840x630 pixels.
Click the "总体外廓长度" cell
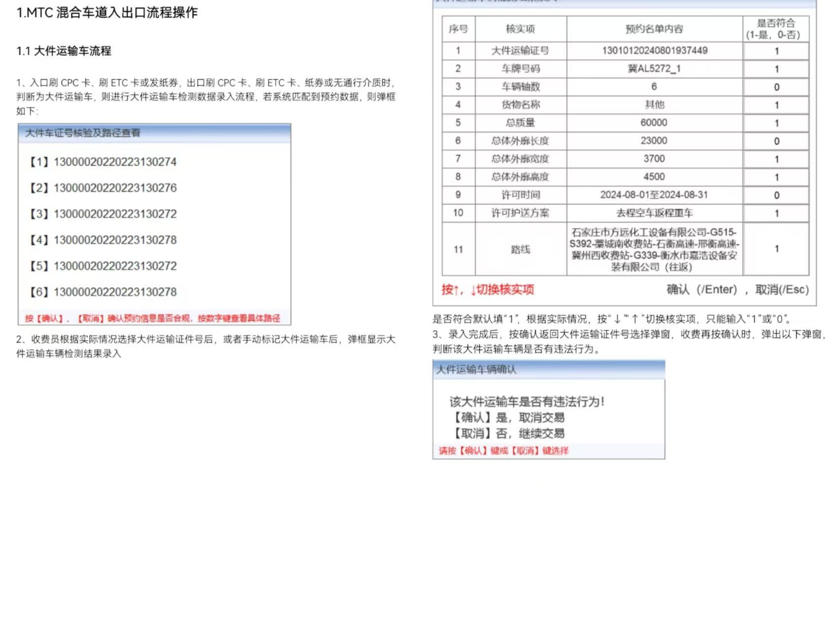(x=520, y=141)
